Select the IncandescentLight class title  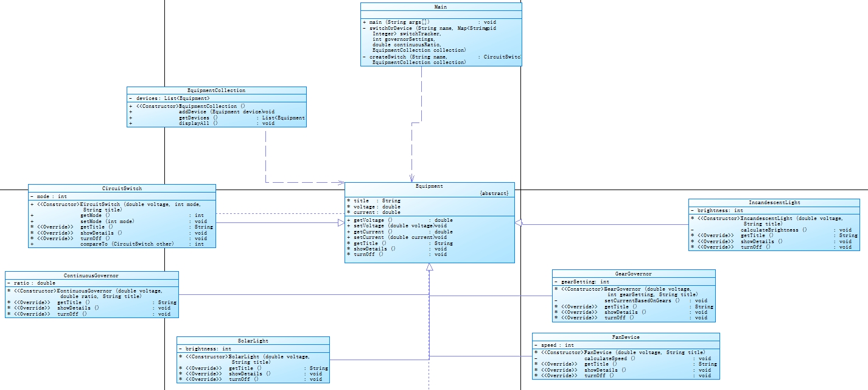(774, 202)
